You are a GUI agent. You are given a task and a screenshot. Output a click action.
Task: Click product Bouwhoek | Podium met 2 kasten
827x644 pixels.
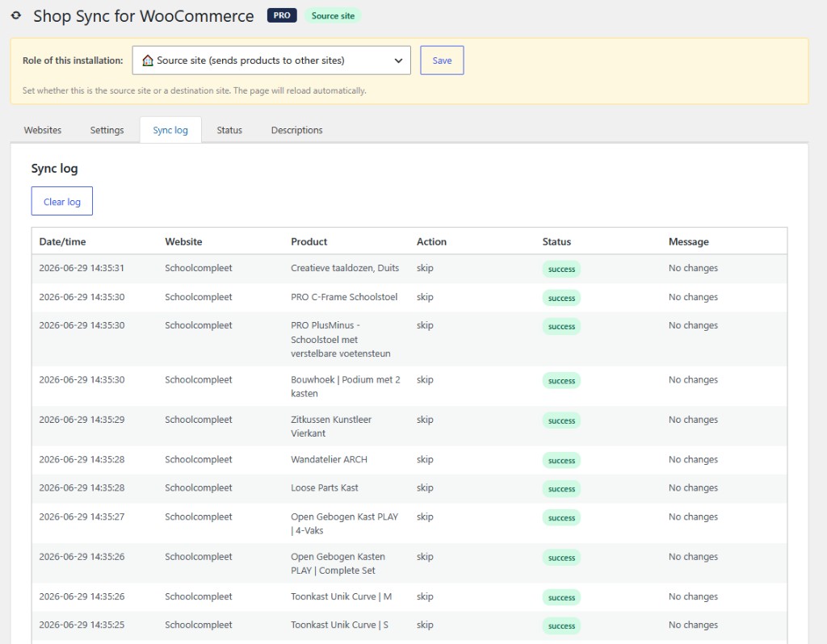(x=346, y=387)
